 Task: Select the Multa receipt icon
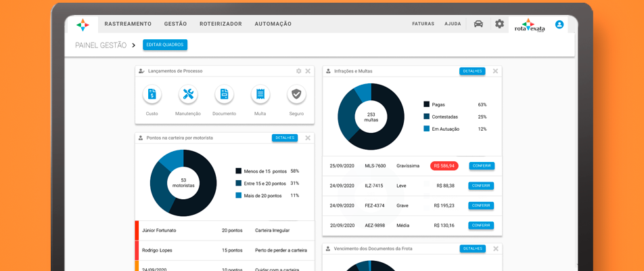click(260, 95)
